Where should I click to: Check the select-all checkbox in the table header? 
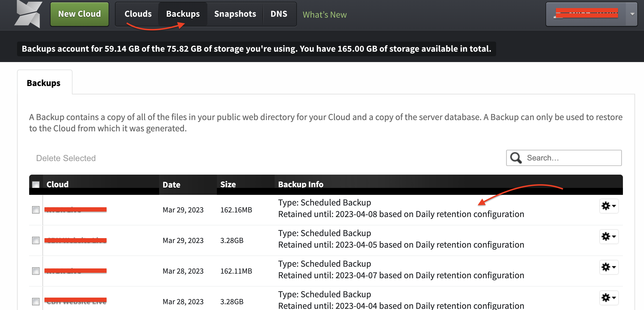pyautogui.click(x=36, y=184)
